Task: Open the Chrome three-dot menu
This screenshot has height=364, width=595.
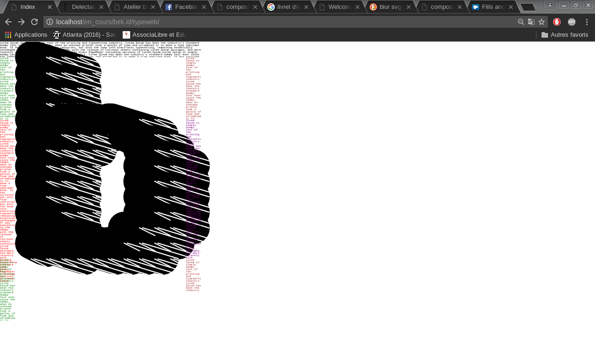Action: (x=587, y=22)
